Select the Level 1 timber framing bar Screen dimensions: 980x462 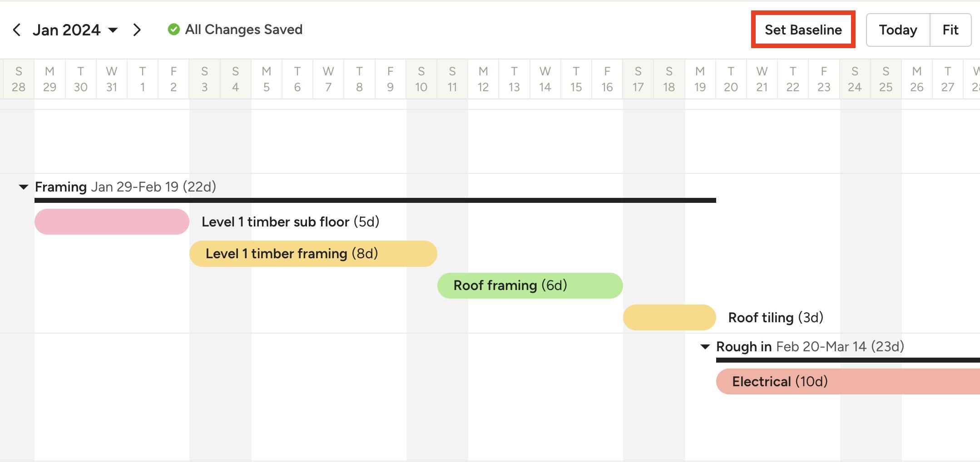[312, 254]
